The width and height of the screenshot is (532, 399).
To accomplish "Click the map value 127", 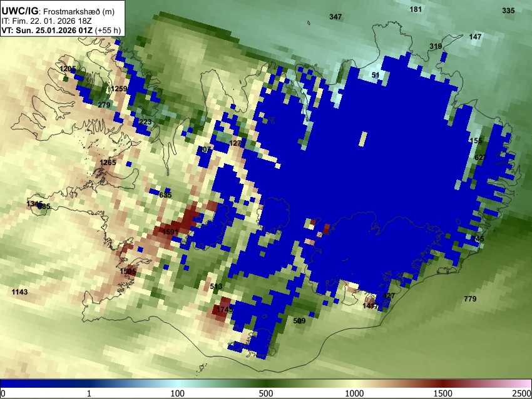I will coord(235,143).
